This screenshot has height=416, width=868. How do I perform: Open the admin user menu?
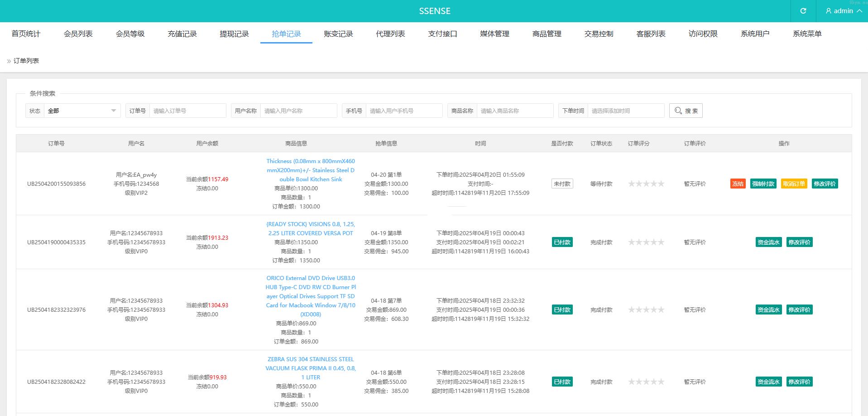(x=843, y=11)
